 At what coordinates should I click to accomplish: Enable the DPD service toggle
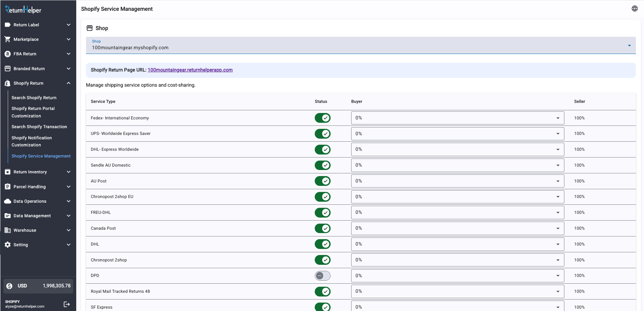pyautogui.click(x=323, y=276)
